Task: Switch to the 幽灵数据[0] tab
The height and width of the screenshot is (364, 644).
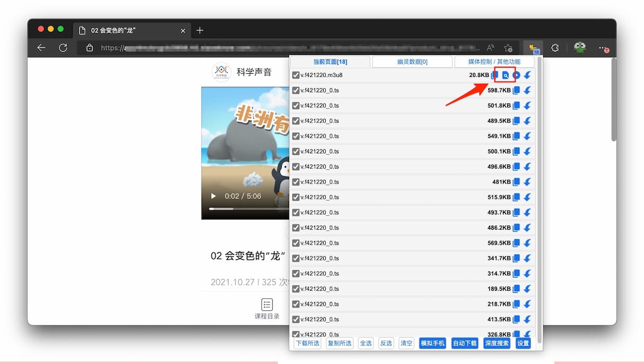Action: click(412, 62)
